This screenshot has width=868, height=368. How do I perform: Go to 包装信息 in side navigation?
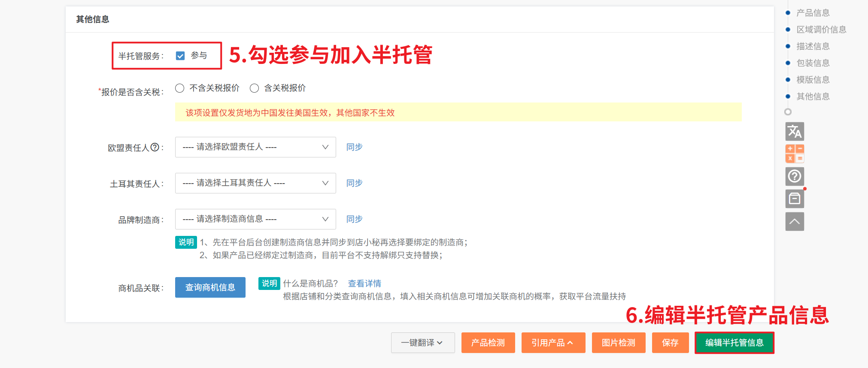[x=813, y=63]
